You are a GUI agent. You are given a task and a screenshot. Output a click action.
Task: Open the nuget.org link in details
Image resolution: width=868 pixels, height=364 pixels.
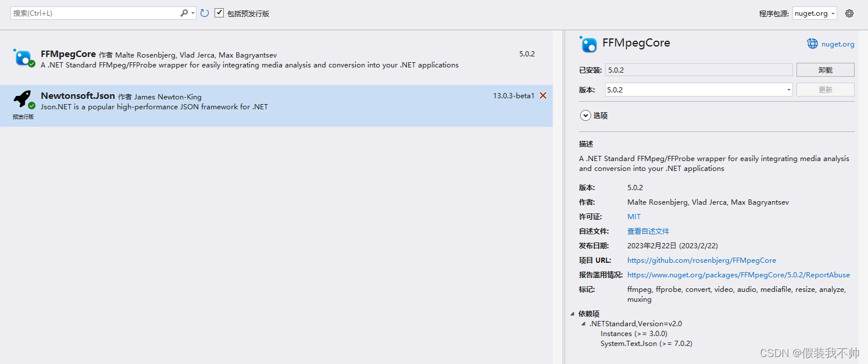pyautogui.click(x=838, y=44)
